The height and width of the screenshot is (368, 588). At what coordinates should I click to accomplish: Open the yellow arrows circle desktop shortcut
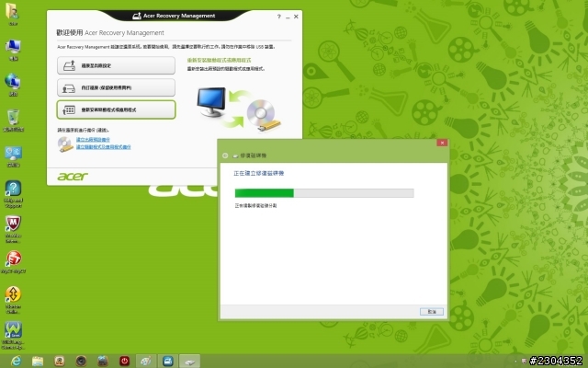(13, 299)
